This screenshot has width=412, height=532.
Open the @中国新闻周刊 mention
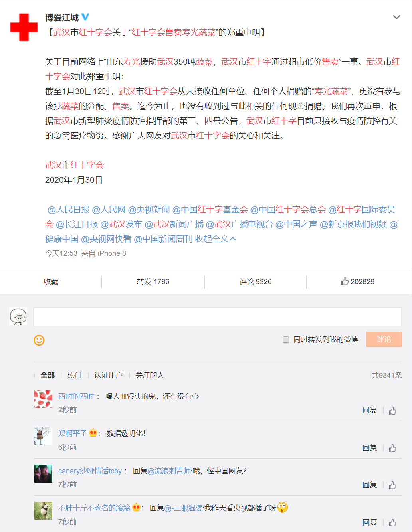click(163, 239)
